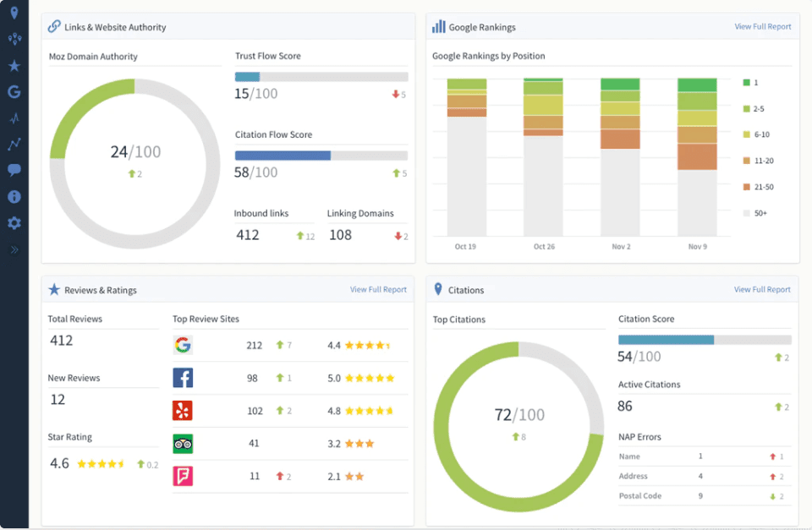Viewport: 812px width, 530px height.
Task: Click Google review count 212
Action: click(255, 345)
